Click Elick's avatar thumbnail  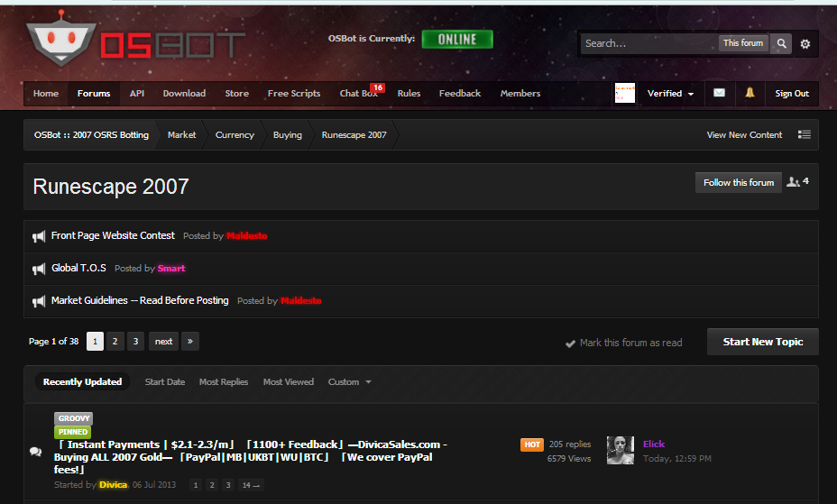(621, 450)
